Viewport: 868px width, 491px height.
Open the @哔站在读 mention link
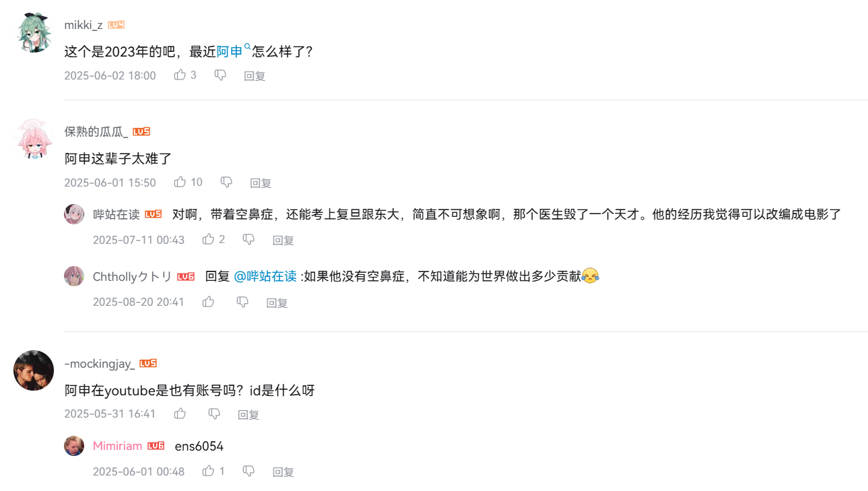(265, 276)
